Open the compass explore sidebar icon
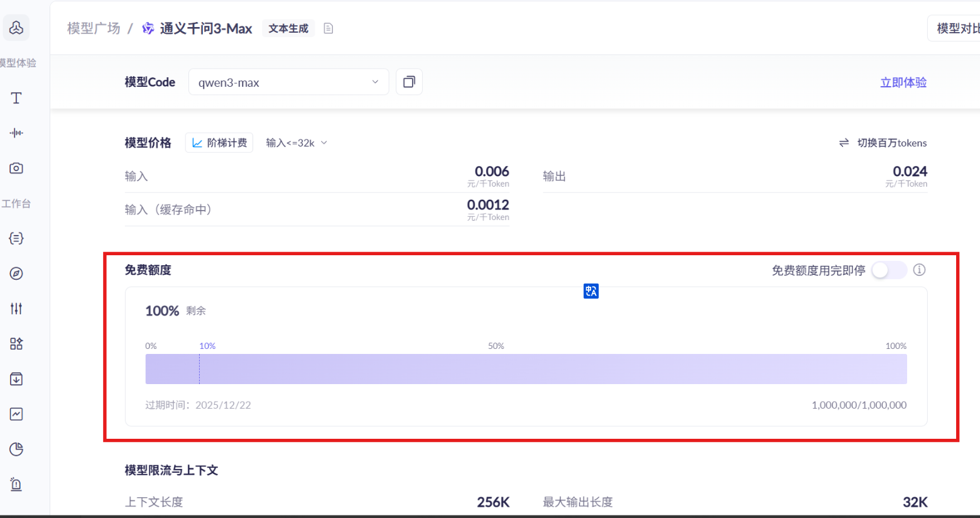The height and width of the screenshot is (518, 980). (16, 273)
